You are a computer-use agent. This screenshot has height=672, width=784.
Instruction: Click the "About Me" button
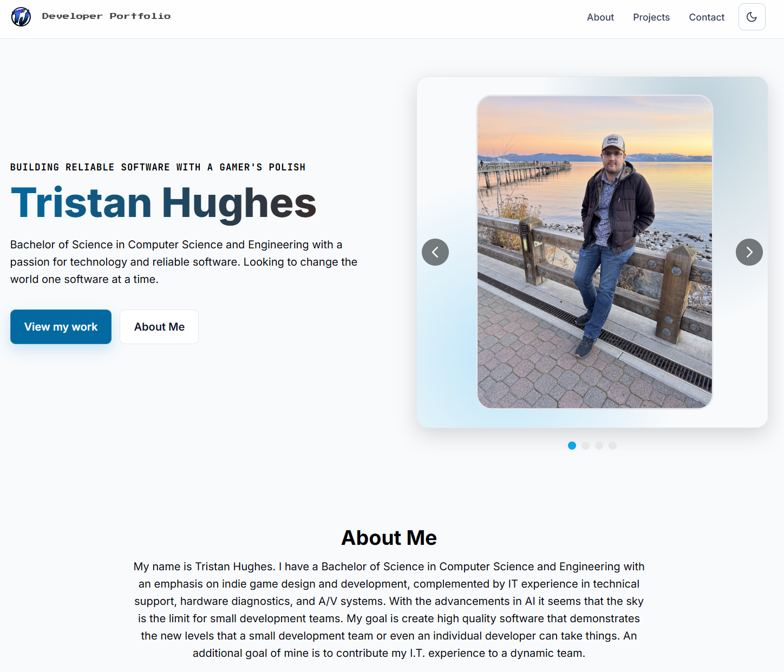point(159,327)
